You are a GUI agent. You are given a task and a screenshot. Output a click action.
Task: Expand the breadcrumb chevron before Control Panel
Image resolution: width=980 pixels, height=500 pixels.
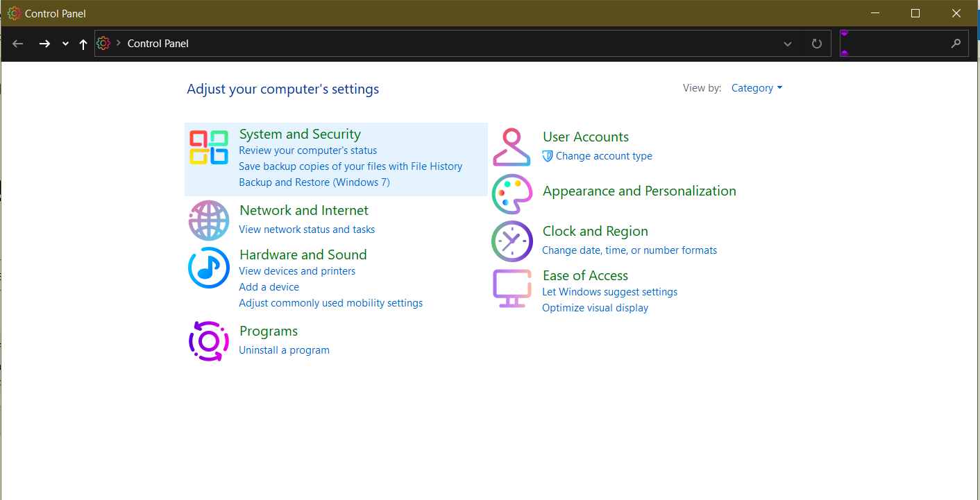pos(119,43)
